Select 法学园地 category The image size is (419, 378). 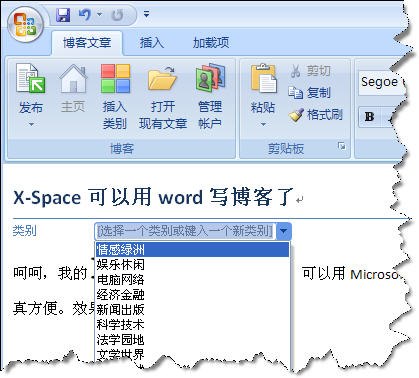click(192, 339)
